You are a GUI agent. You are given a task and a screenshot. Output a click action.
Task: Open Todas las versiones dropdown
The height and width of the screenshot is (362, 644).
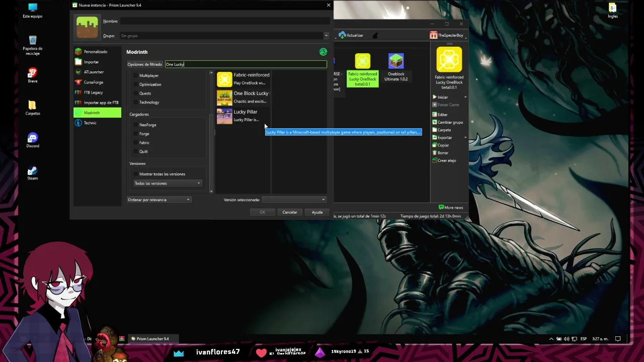[x=168, y=184]
